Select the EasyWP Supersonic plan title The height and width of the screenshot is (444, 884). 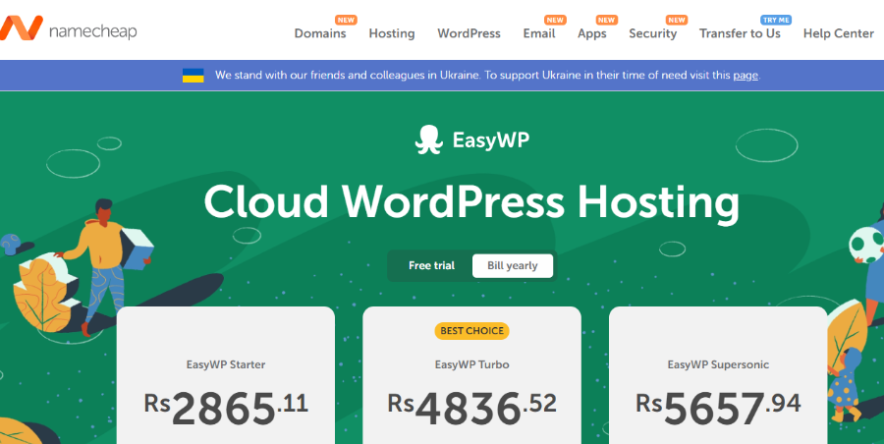click(x=718, y=365)
